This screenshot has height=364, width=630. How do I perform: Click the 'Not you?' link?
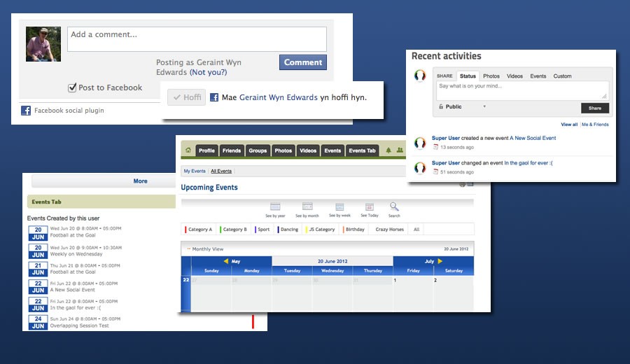pyautogui.click(x=208, y=72)
